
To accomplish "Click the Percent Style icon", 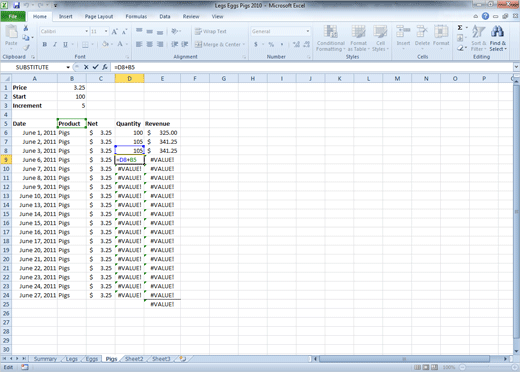I will pyautogui.click(x=271, y=44).
